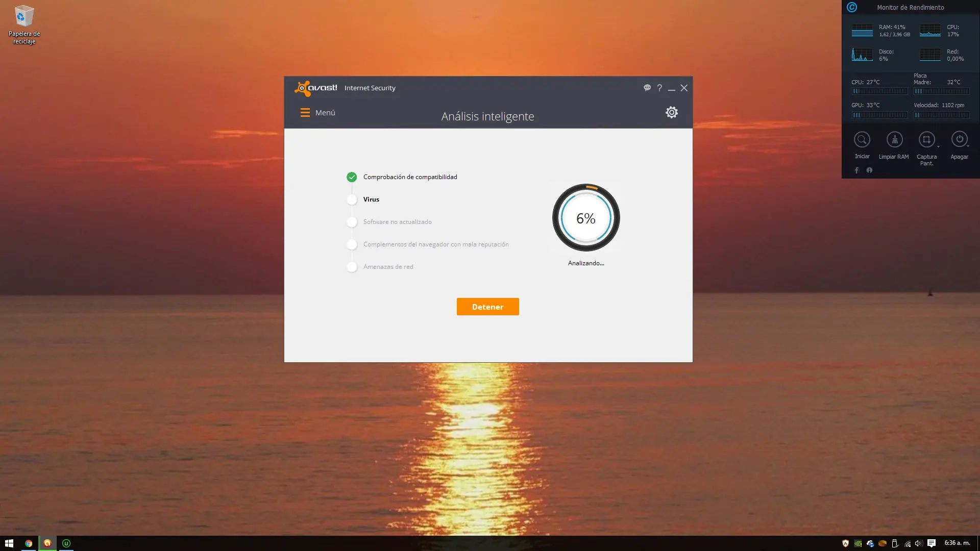Expand the dropdown arrow next to Captura Pant.
980x551 pixels.
[x=939, y=146]
